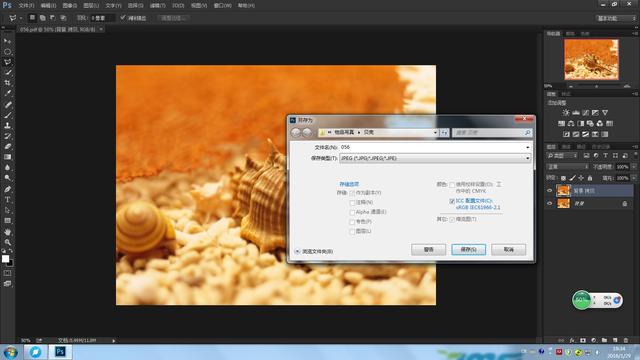Toggle 图层(L) checkbox in save dialog
The height and width of the screenshot is (360, 640).
pyautogui.click(x=352, y=232)
